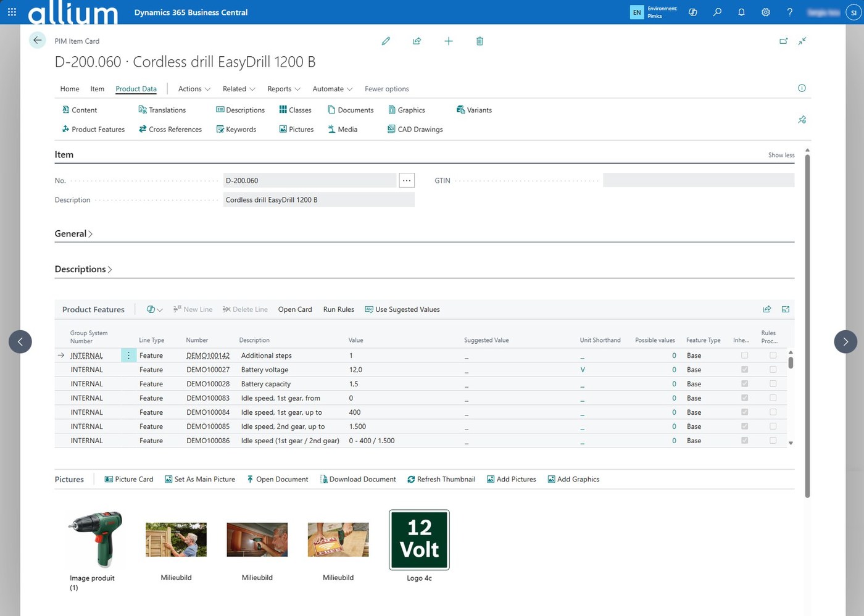
Task: Open the notifications bell icon
Action: (741, 12)
